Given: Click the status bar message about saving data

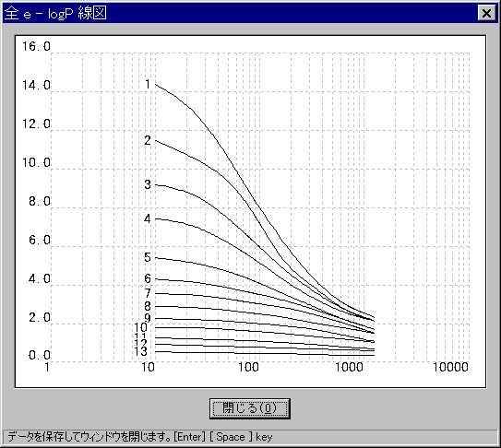Looking at the screenshot, I should [x=140, y=437].
